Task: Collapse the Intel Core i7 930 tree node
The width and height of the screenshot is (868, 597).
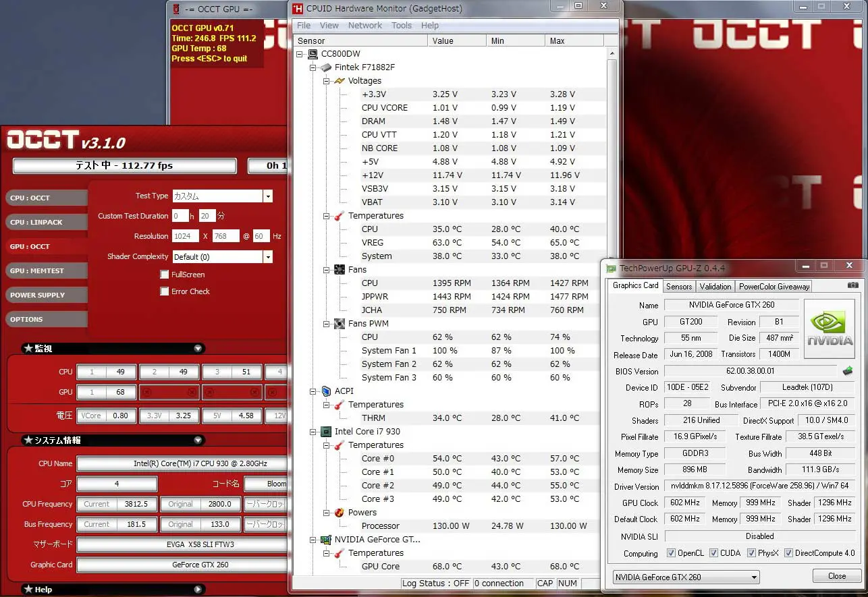Action: (313, 432)
